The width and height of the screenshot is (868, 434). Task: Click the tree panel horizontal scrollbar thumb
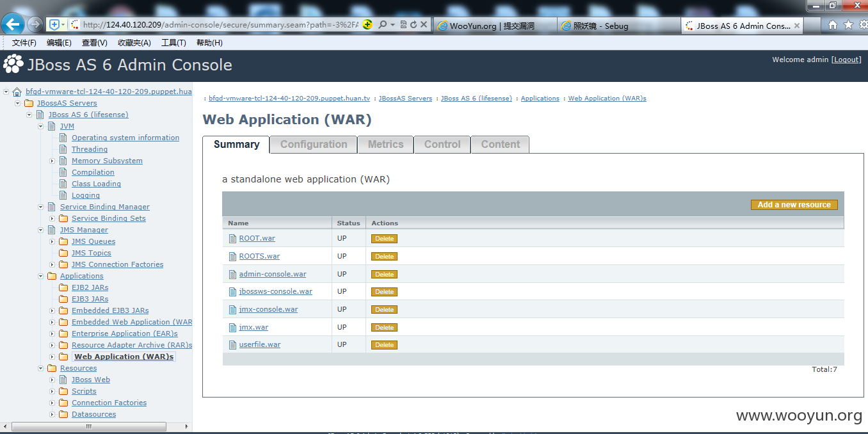(x=89, y=426)
